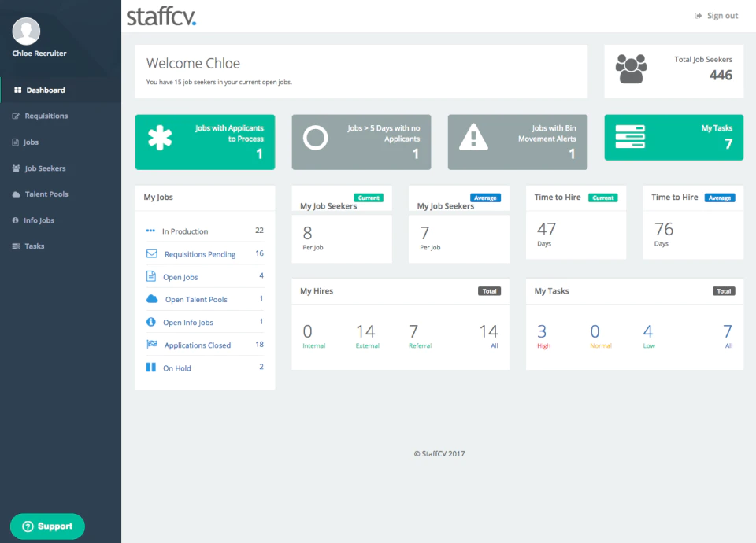The width and height of the screenshot is (756, 543).
Task: Click the Total badge in My Hires
Action: tap(489, 291)
